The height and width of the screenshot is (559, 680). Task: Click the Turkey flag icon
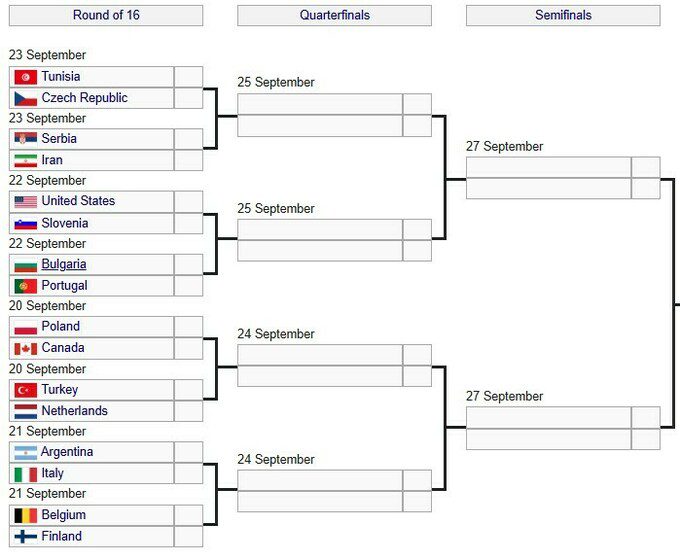(26, 390)
